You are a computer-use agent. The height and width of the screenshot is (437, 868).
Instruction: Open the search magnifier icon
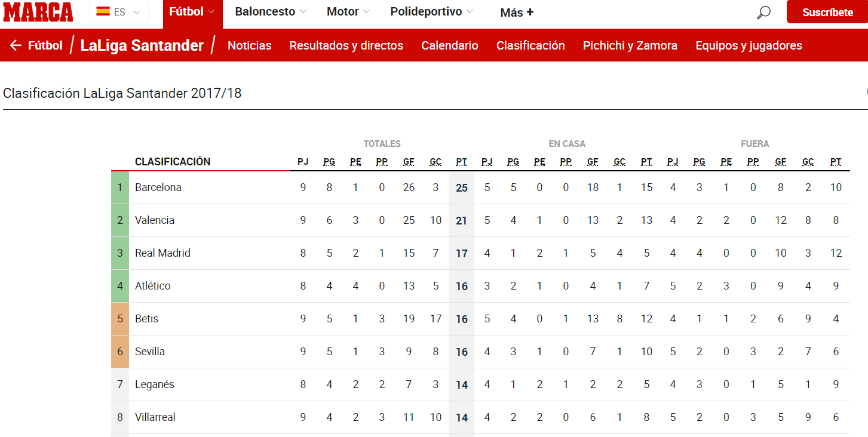(x=763, y=12)
